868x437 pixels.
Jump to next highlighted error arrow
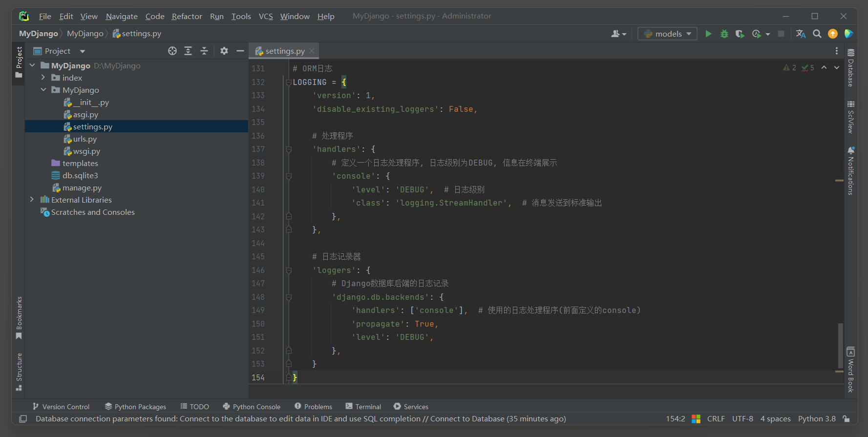837,67
